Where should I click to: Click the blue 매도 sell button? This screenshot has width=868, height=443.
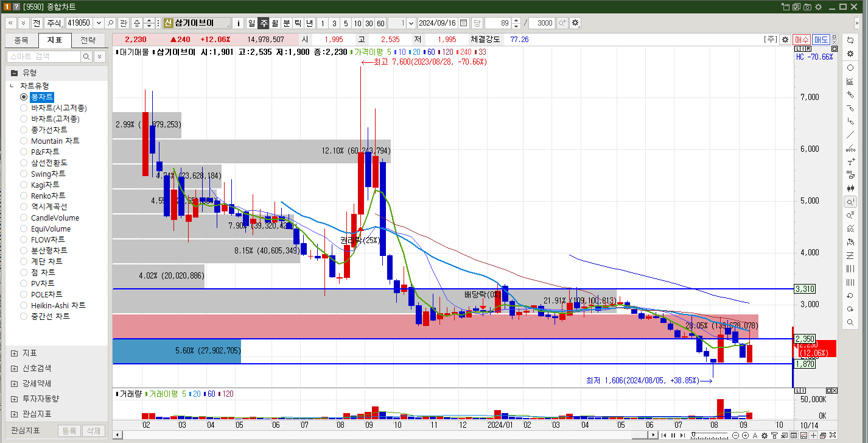click(x=821, y=39)
